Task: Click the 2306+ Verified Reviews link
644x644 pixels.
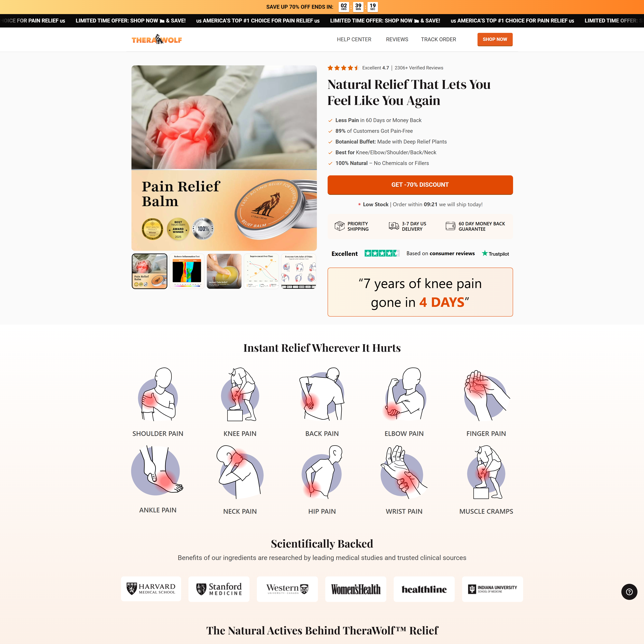Action: (x=419, y=68)
